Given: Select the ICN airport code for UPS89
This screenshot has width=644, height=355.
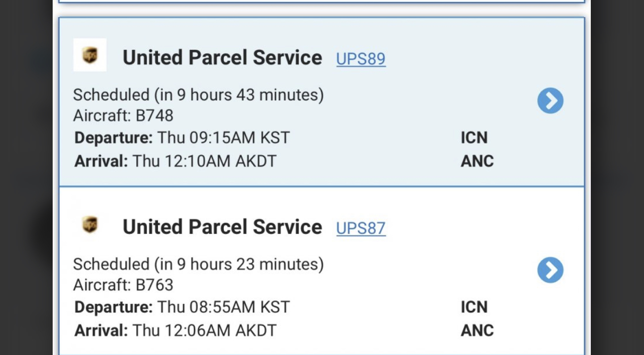Looking at the screenshot, I should pos(474,138).
